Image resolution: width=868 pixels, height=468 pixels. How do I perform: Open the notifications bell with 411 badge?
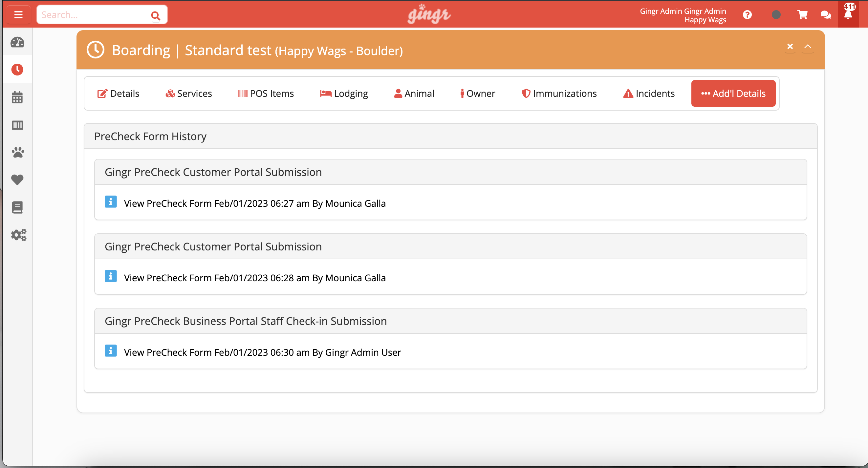[848, 14]
